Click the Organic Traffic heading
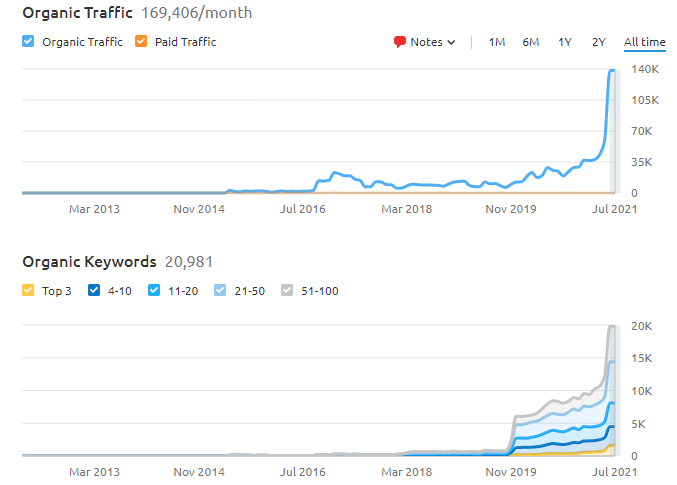 pyautogui.click(x=77, y=13)
